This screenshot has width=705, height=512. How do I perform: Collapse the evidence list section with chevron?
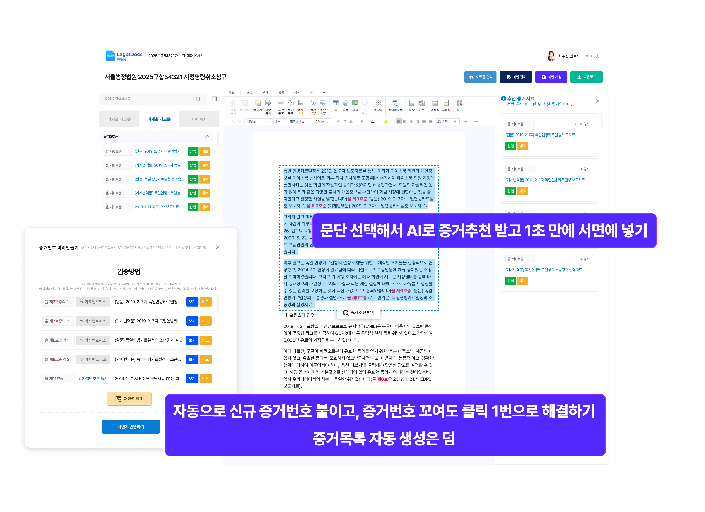207,136
